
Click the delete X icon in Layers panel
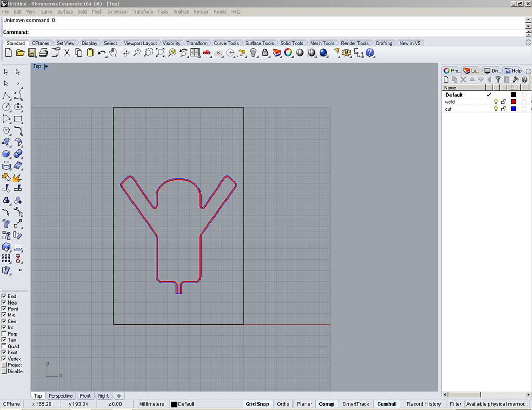point(463,80)
